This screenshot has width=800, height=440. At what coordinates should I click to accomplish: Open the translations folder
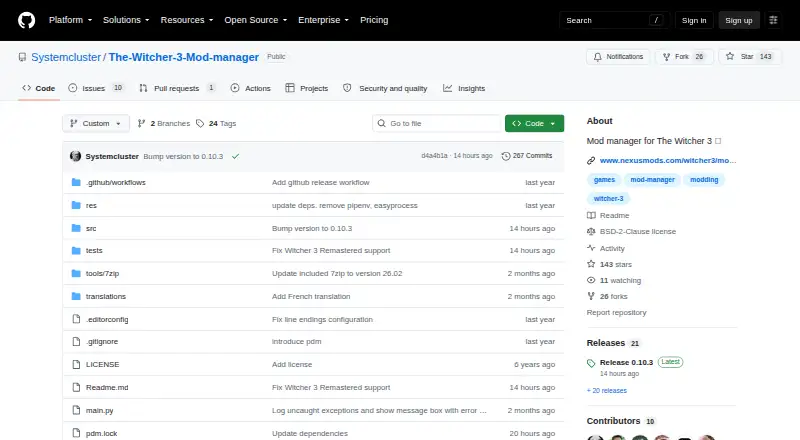[x=106, y=297]
